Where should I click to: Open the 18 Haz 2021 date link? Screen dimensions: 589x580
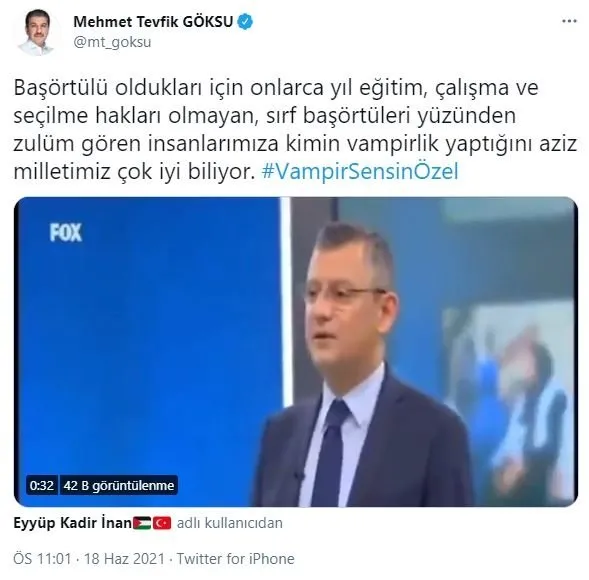(124, 559)
